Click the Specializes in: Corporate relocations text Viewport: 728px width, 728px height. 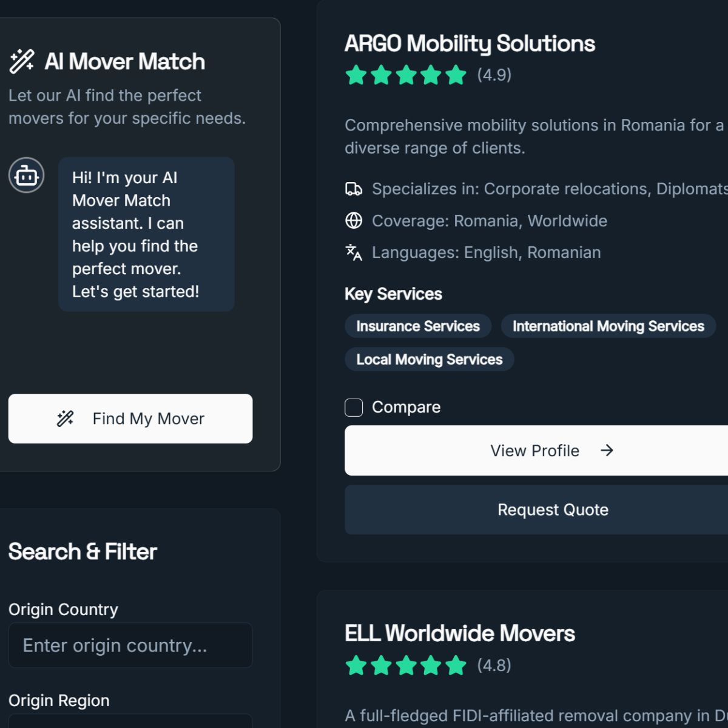(x=550, y=189)
